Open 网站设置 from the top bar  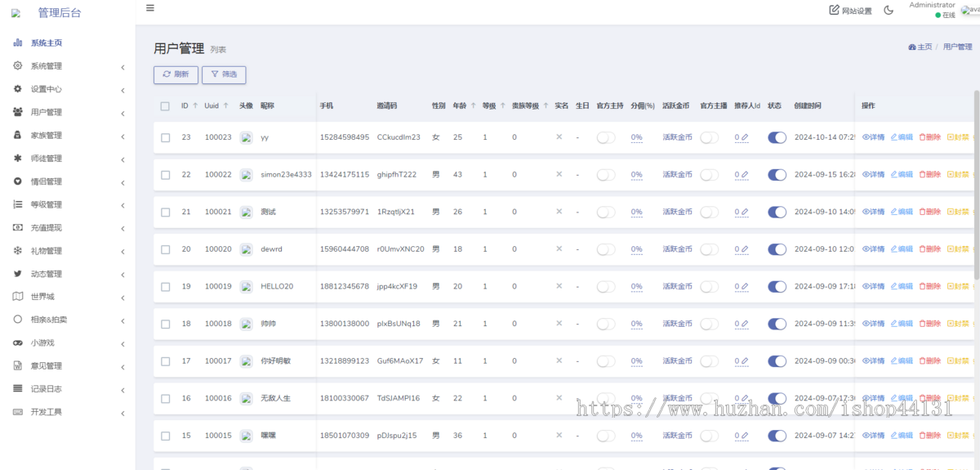pos(850,11)
